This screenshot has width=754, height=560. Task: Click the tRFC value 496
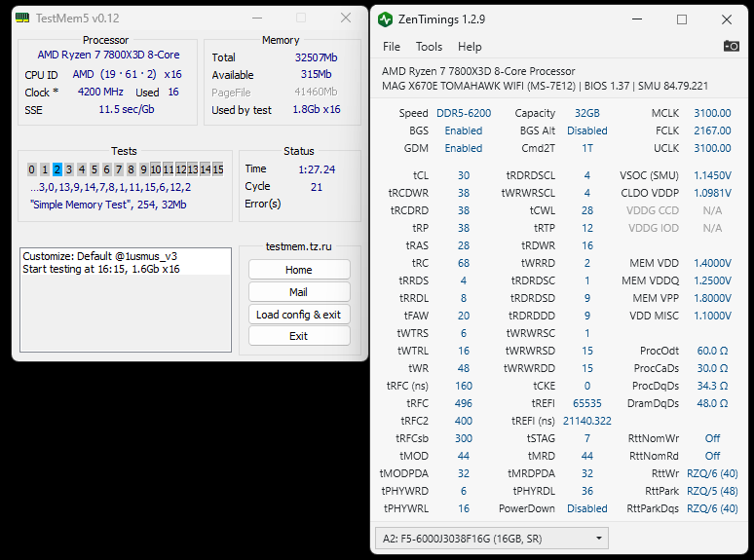click(x=464, y=403)
